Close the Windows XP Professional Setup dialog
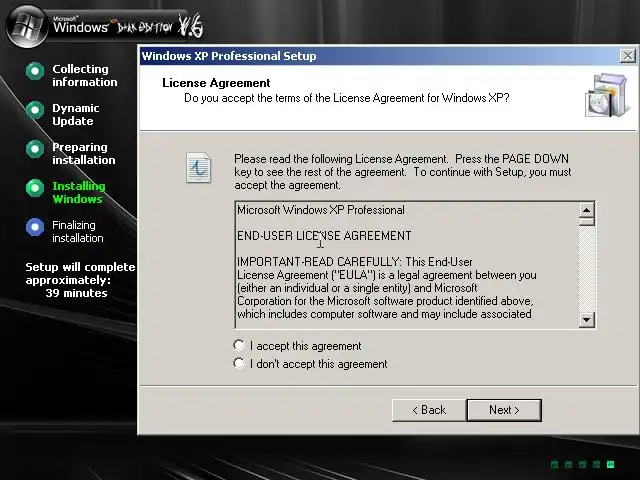The width and height of the screenshot is (640, 480). pyautogui.click(x=627, y=56)
